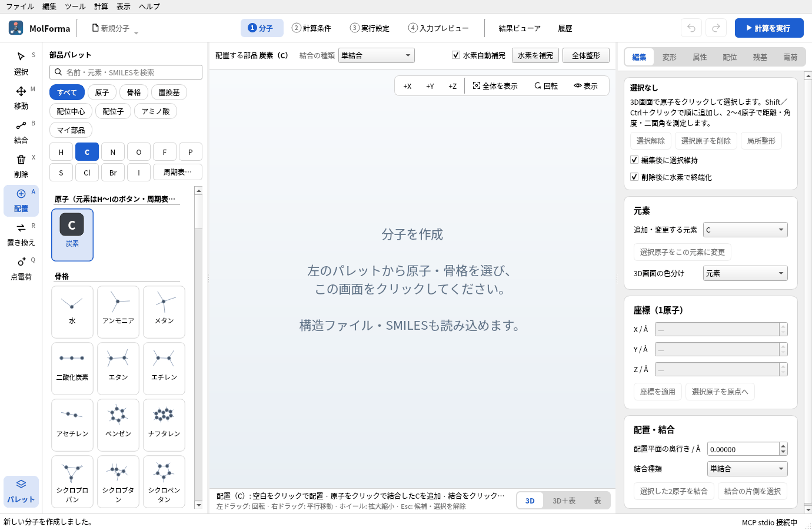Pick the エチレン ethylene skeleton
The width and height of the screenshot is (812, 530).
[x=164, y=368]
